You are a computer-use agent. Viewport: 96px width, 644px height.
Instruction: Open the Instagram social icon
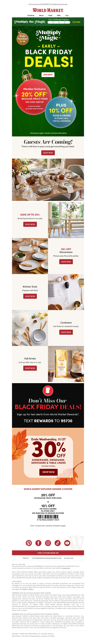48,543
